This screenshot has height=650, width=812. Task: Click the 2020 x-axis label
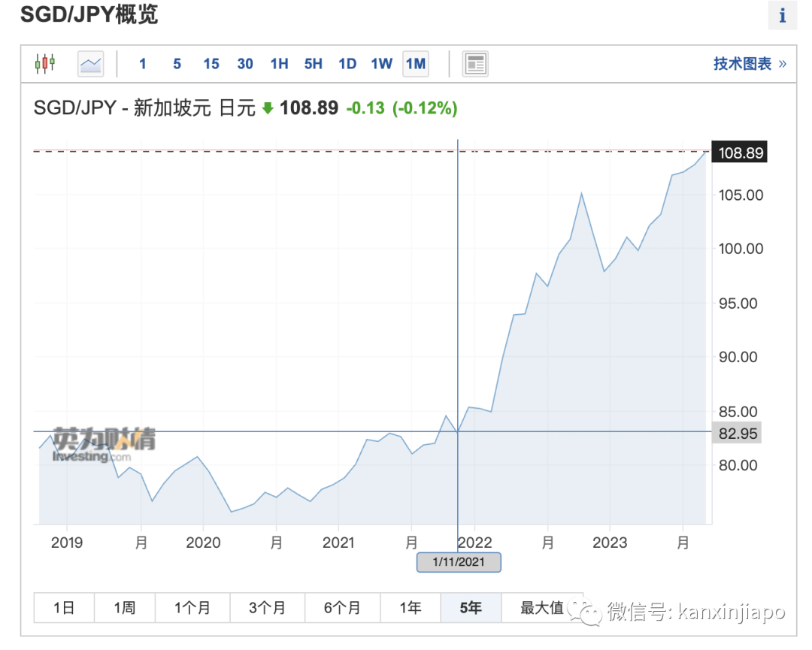pyautogui.click(x=204, y=543)
